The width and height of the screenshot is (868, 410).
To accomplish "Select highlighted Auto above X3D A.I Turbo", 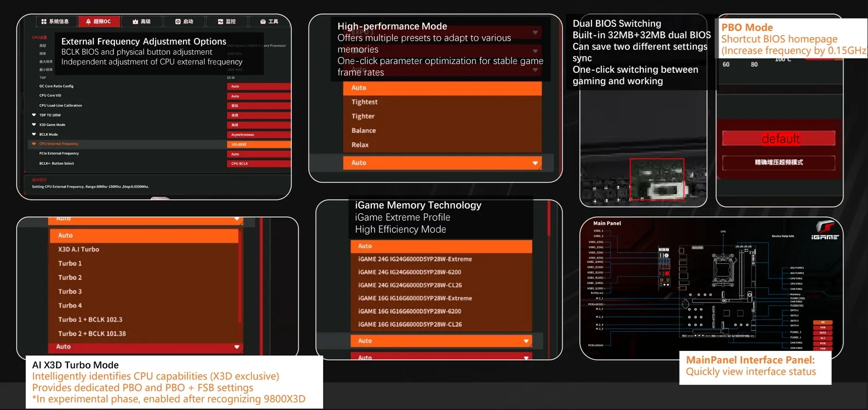I will click(x=145, y=235).
